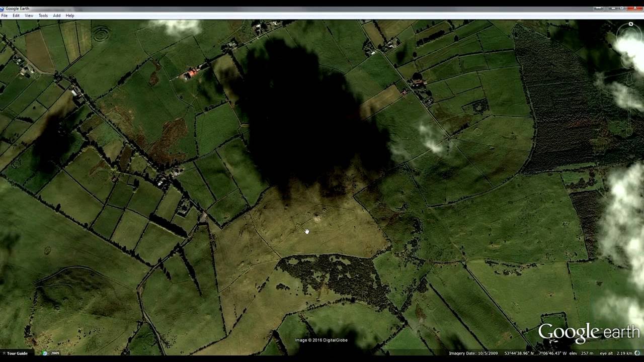Open the 2009 historical imagery clock icon
644x362 pixels.
[45, 353]
